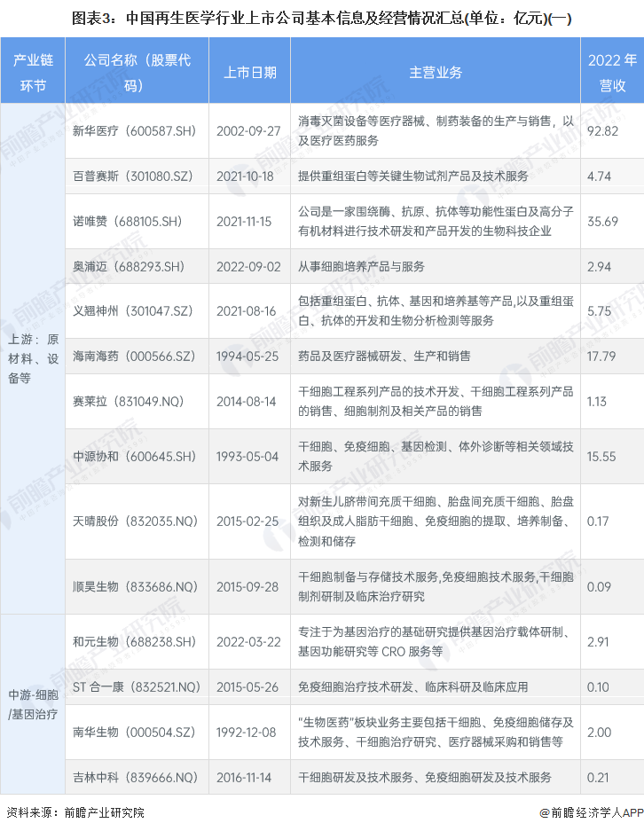This screenshot has width=644, height=831.
Task: Select listing date 2021-08-16
Action: pos(246,311)
